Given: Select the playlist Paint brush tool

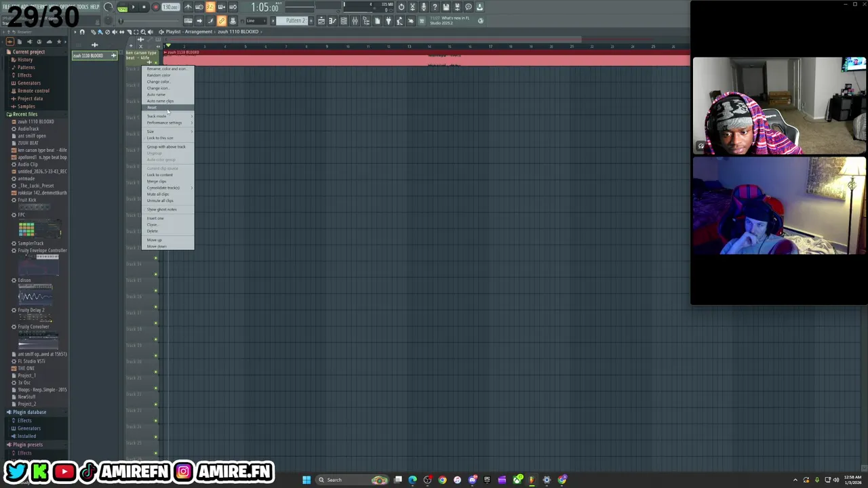Looking at the screenshot, I should 100,32.
